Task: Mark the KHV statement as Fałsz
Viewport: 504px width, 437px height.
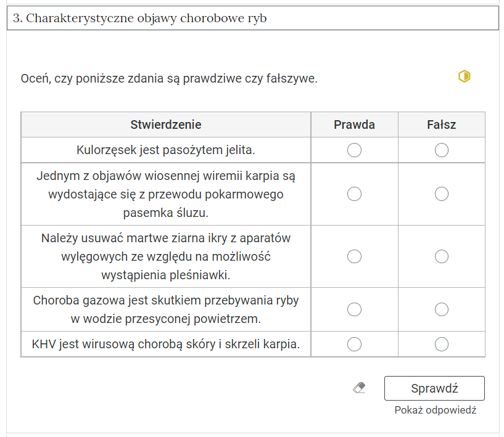Action: coord(441,344)
